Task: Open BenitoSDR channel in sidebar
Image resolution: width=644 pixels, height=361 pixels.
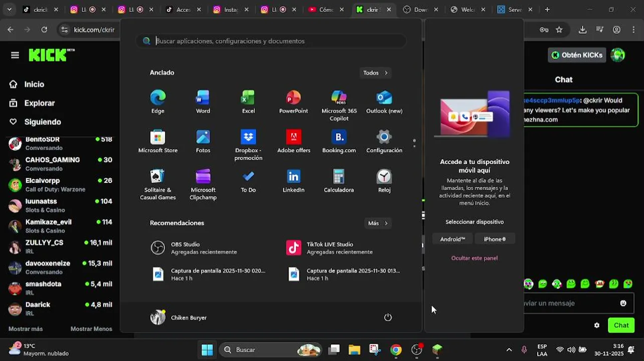Action: coord(60,143)
